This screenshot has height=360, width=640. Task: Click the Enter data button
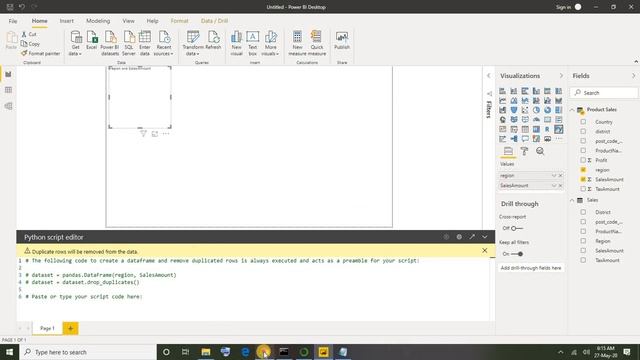pyautogui.click(x=145, y=43)
